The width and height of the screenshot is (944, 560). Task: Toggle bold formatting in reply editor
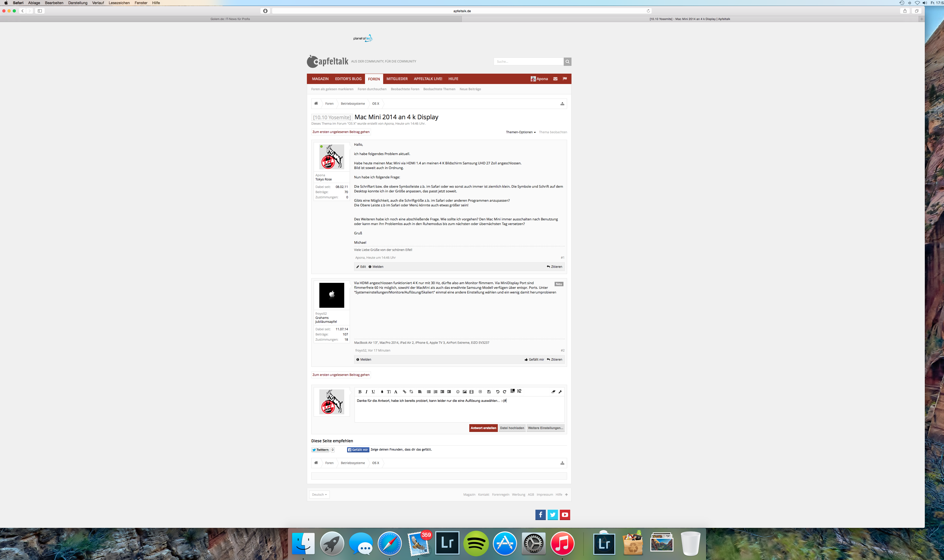point(360,392)
